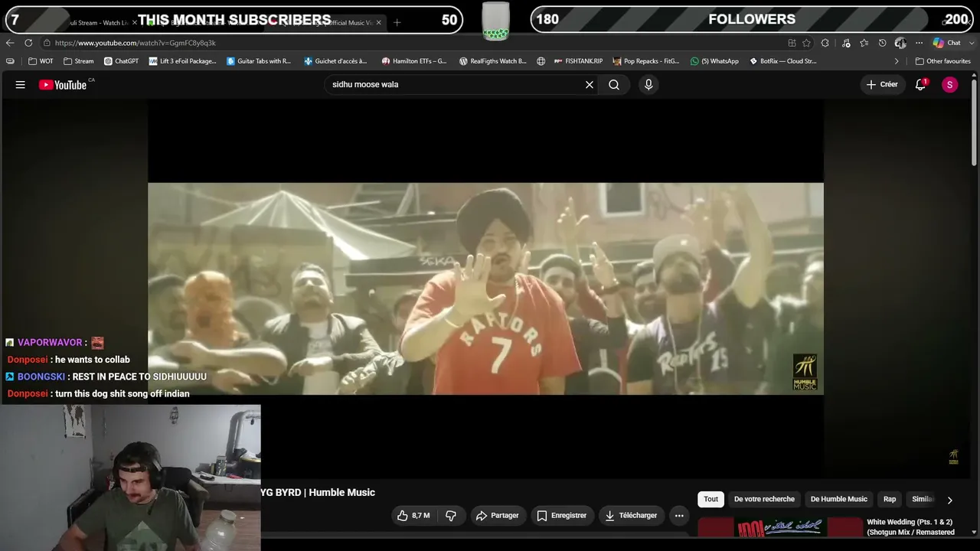
Task: Open the BotRix Cloud Stream bookmark
Action: (783, 61)
